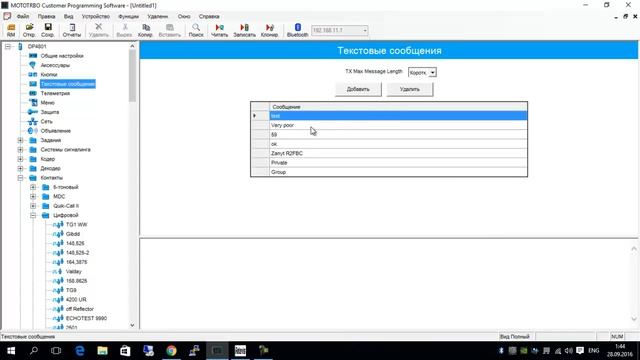Open the Устройство menu
Viewport: 640px width, 360px height.
[x=96, y=17]
